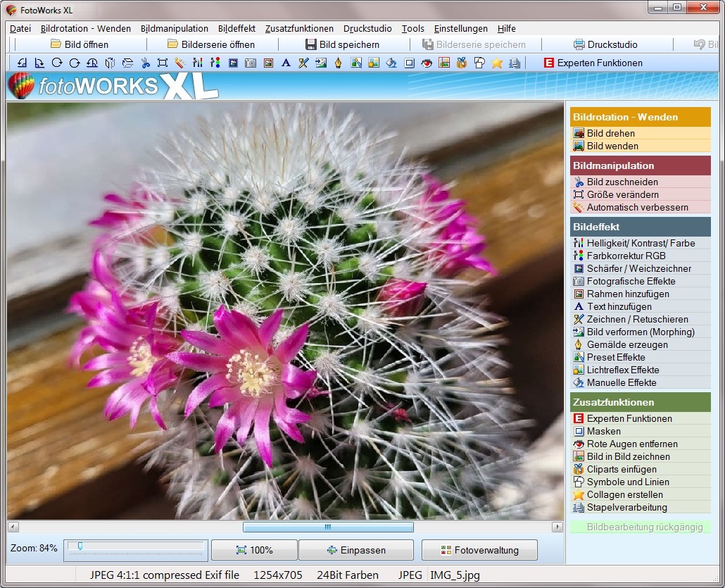This screenshot has height=588, width=725.
Task: Click the vertical mirror flip icon in the toolbar
Action: tap(127, 63)
